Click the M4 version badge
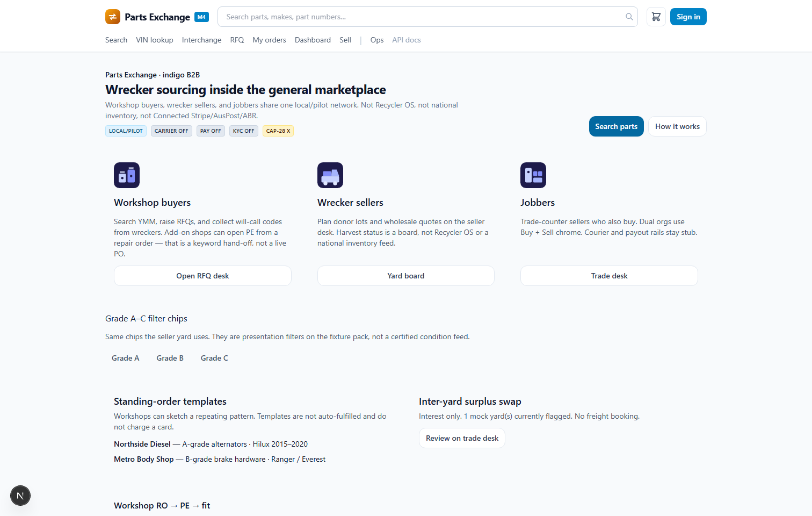The width and height of the screenshot is (812, 516). pos(201,17)
